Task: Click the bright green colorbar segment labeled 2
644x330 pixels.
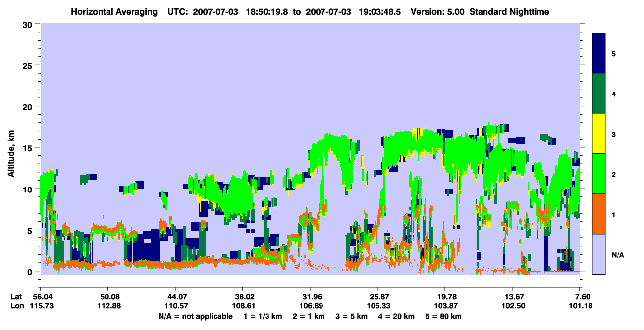Action: click(599, 174)
